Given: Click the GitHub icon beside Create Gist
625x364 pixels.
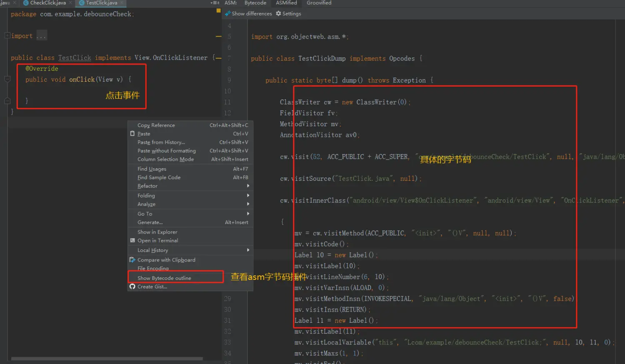Looking at the screenshot, I should pos(132,287).
